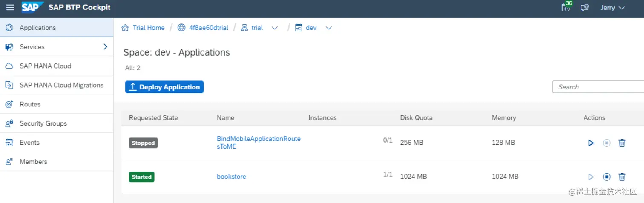
Task: Stop the bookstore application
Action: pos(607,177)
